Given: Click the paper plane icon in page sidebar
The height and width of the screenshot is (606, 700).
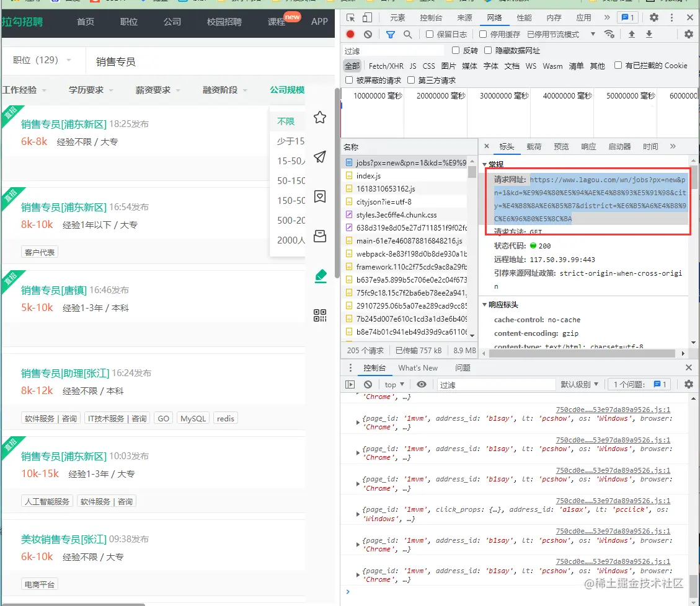Looking at the screenshot, I should [320, 157].
